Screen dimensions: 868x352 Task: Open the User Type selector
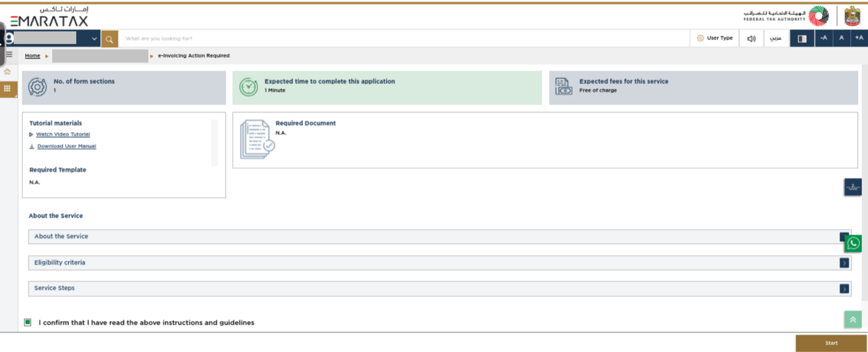[715, 38]
